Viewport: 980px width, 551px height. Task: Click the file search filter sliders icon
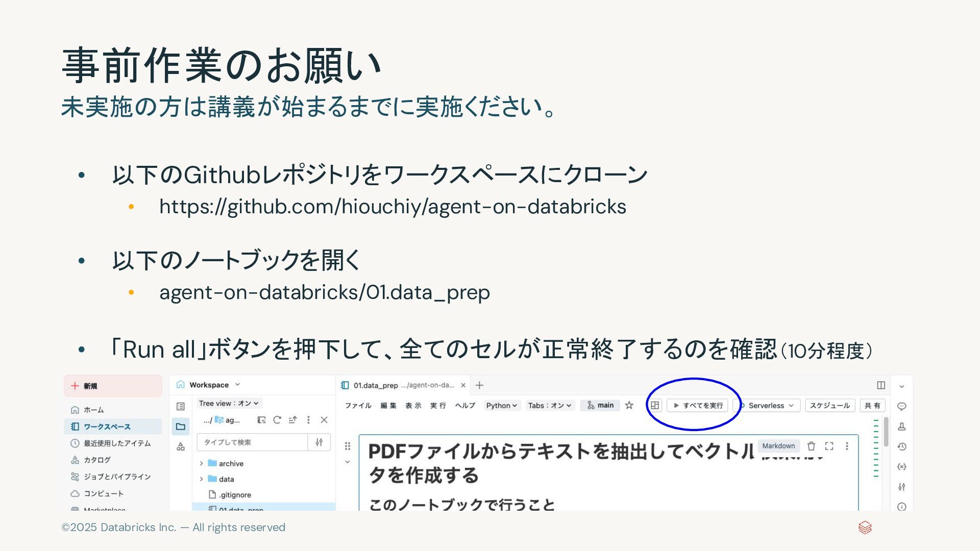(x=319, y=442)
